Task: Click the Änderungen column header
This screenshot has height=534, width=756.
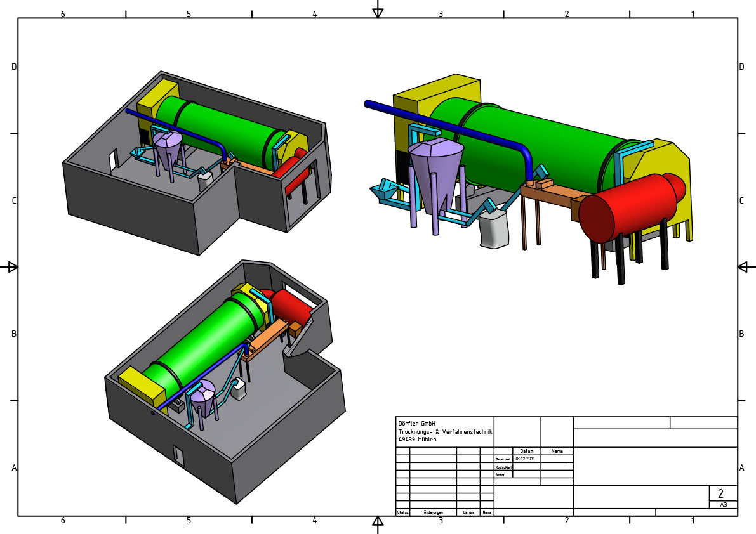Action: pos(433,512)
